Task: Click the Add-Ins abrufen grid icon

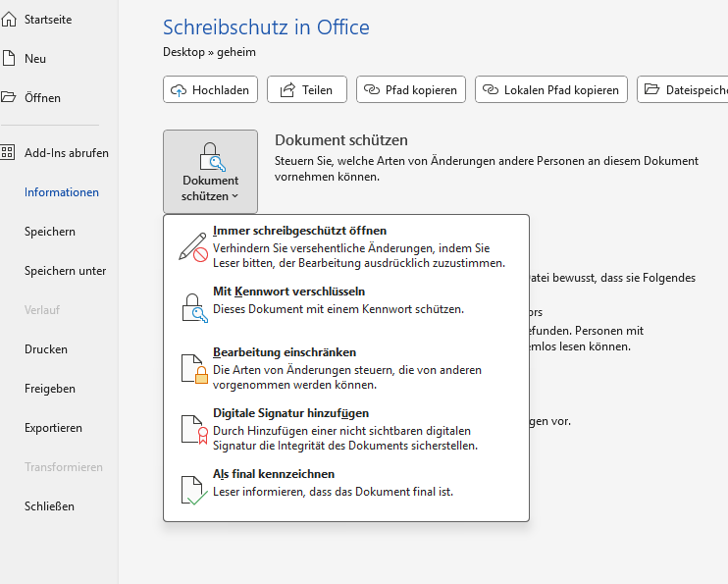Action: tap(9, 153)
